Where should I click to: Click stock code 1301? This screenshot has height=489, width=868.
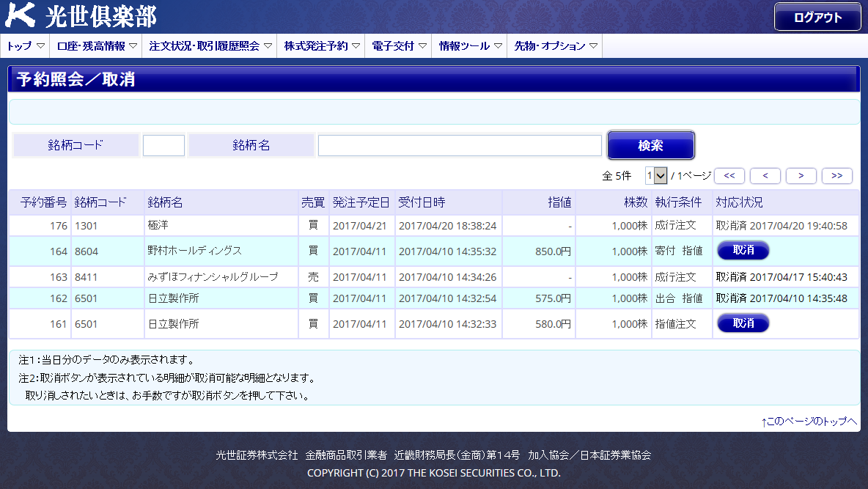pos(87,226)
